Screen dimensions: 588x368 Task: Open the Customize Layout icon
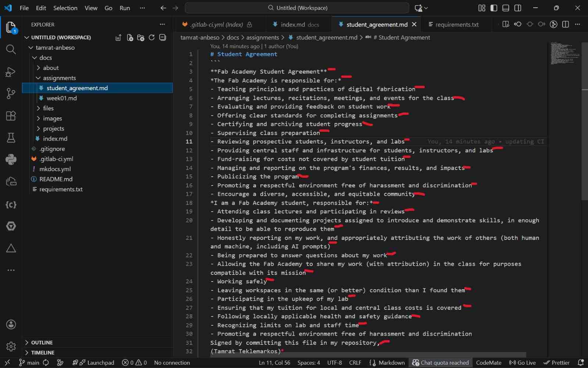[482, 8]
